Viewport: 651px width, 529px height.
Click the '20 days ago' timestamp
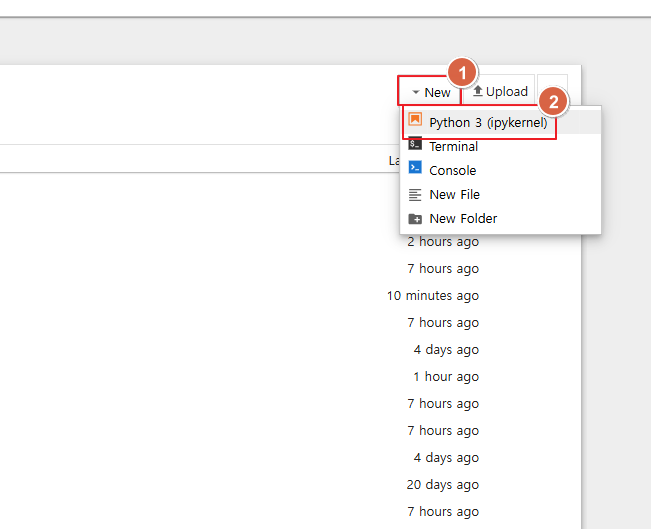pyautogui.click(x=443, y=485)
